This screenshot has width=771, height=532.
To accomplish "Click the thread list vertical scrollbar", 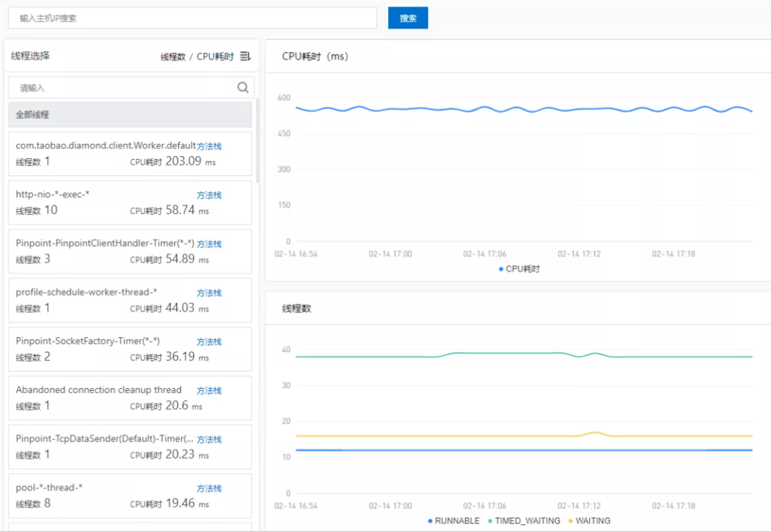I will 257,140.
